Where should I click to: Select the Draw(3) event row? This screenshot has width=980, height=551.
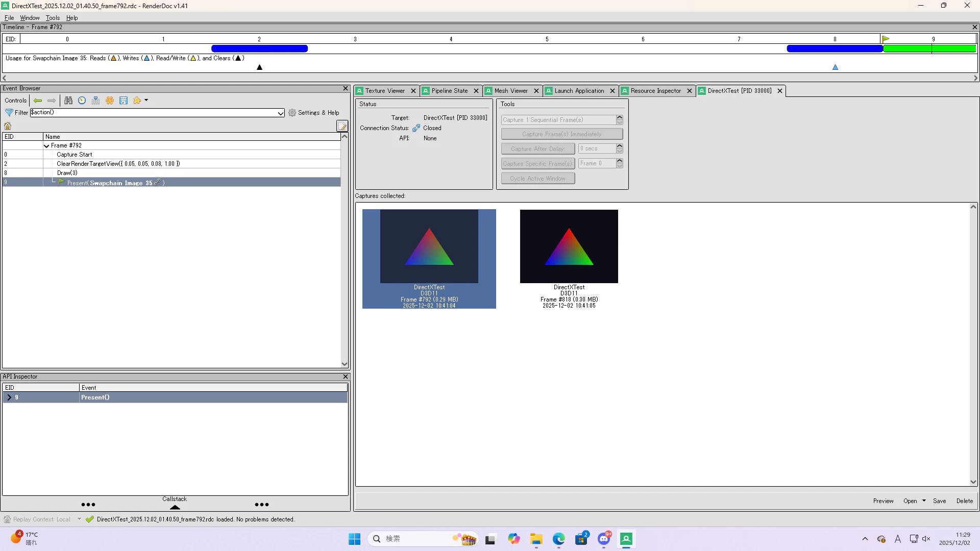pyautogui.click(x=67, y=173)
